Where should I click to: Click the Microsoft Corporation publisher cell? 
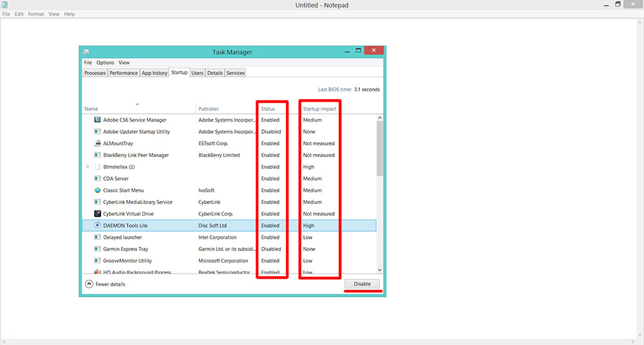[223, 261]
